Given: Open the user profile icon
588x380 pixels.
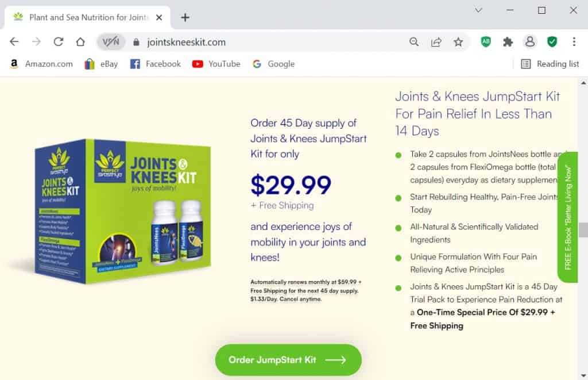Looking at the screenshot, I should click(530, 42).
